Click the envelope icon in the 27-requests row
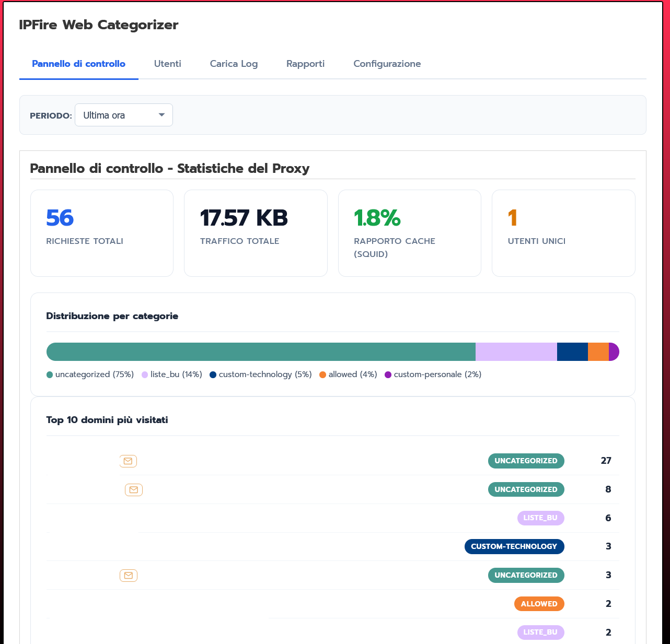The image size is (670, 644). coord(128,461)
